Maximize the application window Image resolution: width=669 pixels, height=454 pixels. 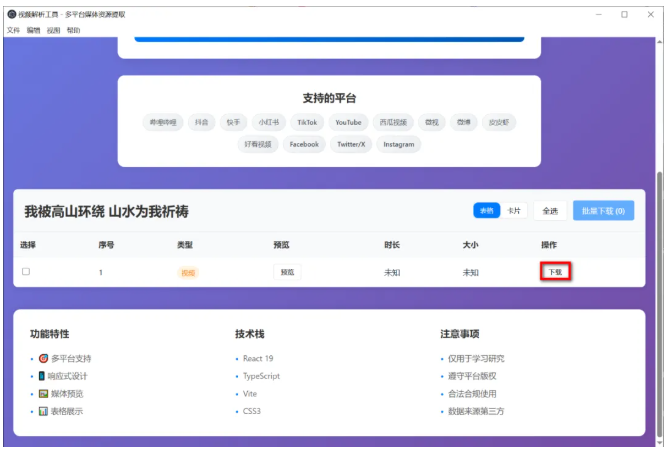pos(624,15)
